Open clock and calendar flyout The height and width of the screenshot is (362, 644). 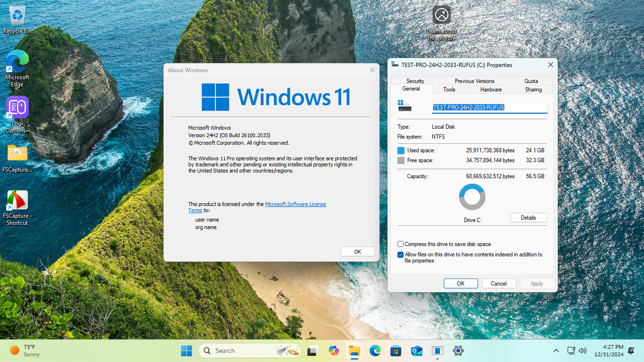[609, 350]
